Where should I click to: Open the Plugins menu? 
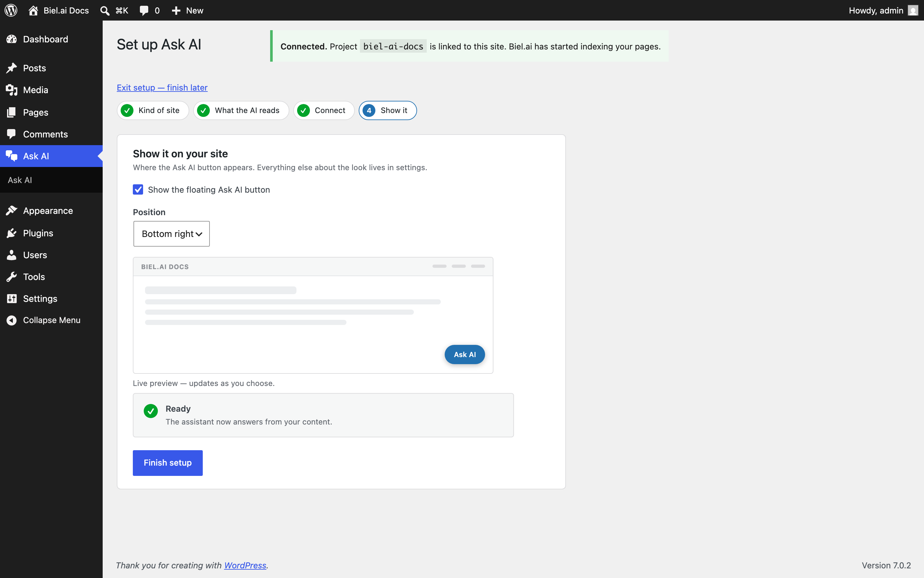(51, 233)
